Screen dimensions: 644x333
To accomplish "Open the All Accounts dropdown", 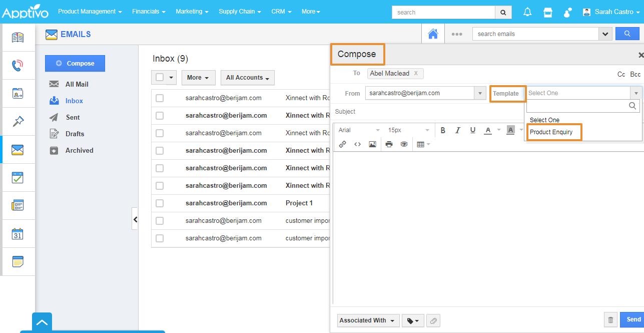I will (x=247, y=78).
